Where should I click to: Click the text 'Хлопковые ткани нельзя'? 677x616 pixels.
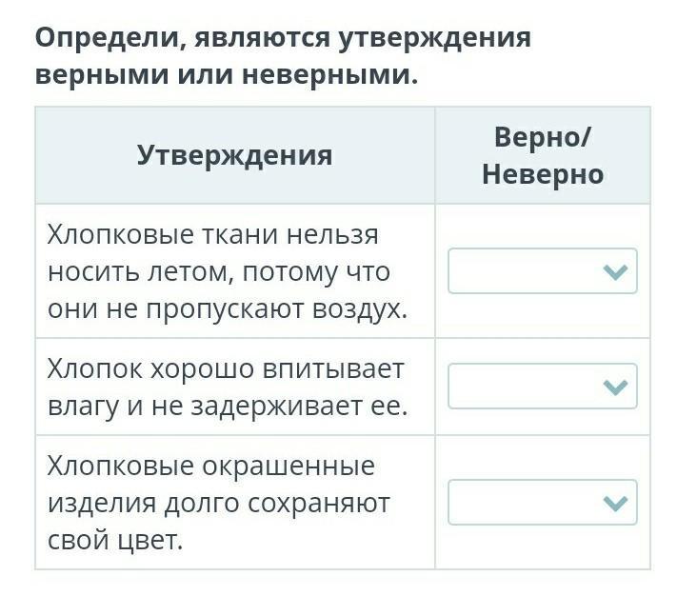[213, 235]
